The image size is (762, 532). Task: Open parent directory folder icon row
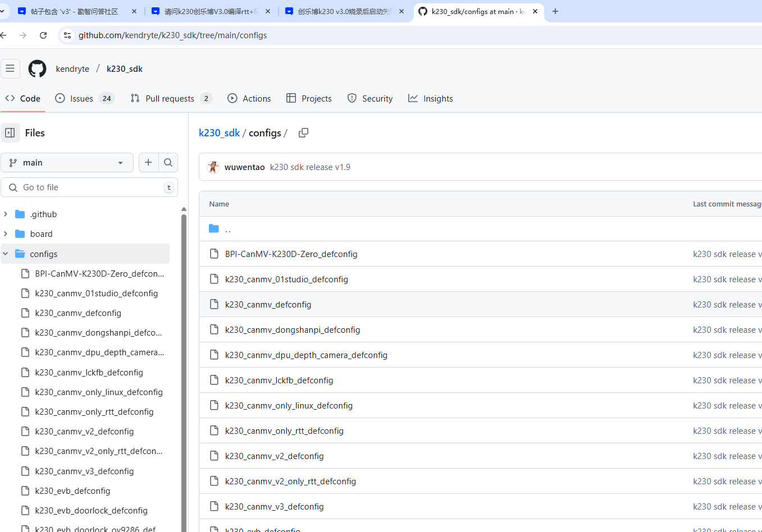[214, 228]
